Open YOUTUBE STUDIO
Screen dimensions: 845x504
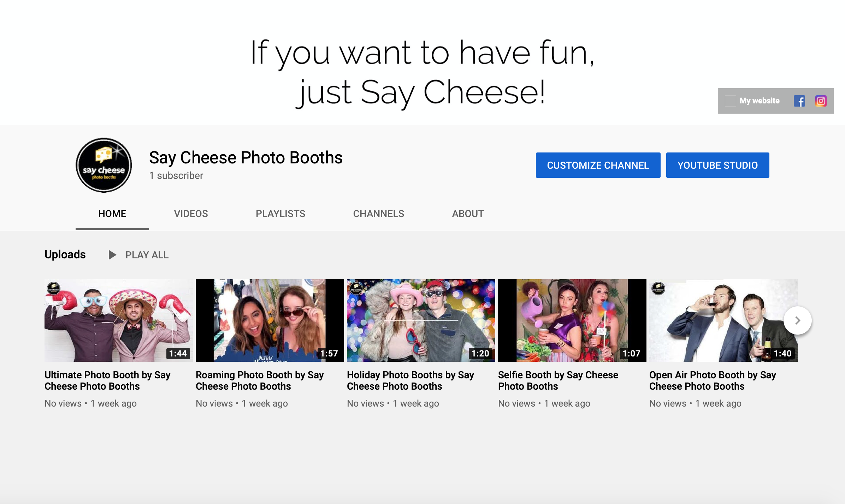click(x=717, y=165)
